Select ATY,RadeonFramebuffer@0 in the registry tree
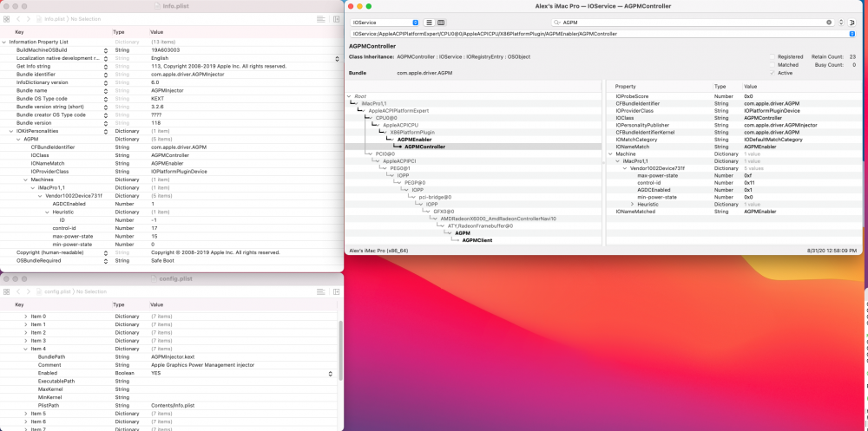 pos(481,225)
